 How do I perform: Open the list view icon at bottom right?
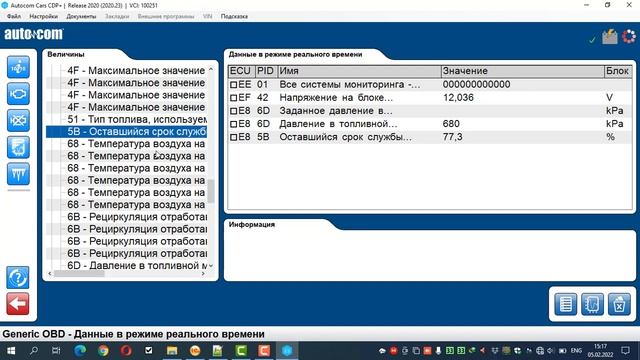click(566, 304)
